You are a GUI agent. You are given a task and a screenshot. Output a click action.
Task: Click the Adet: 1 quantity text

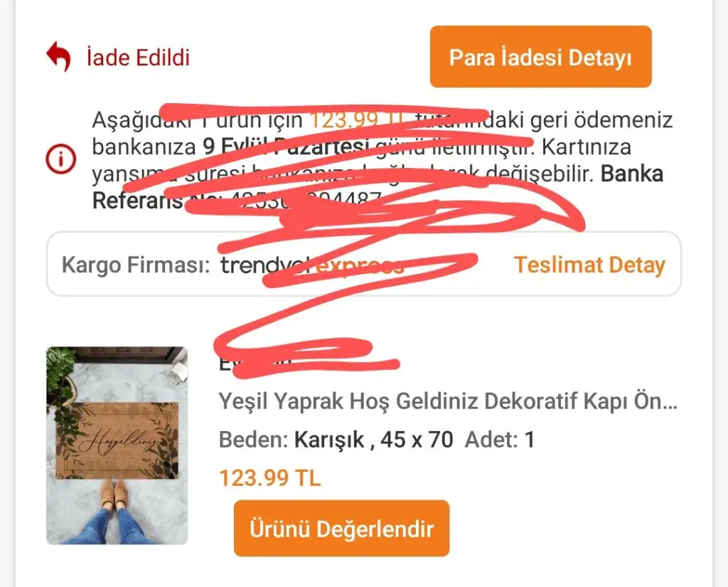click(x=500, y=440)
